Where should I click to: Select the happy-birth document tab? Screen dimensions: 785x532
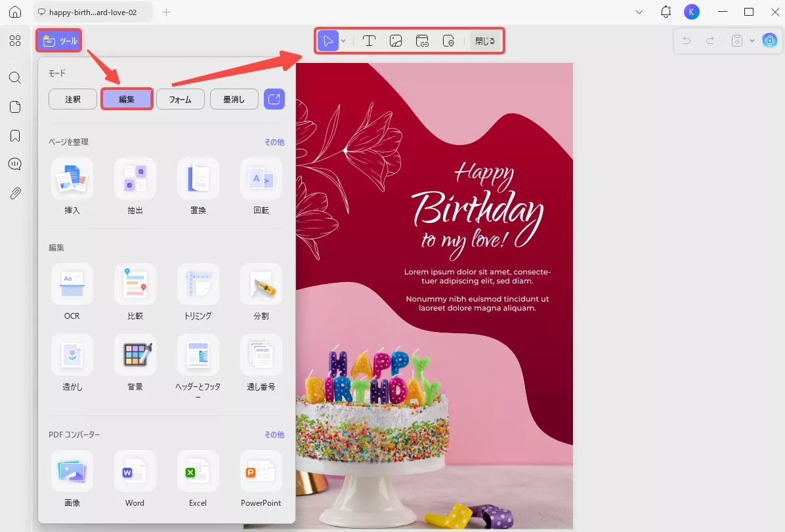[x=92, y=11]
